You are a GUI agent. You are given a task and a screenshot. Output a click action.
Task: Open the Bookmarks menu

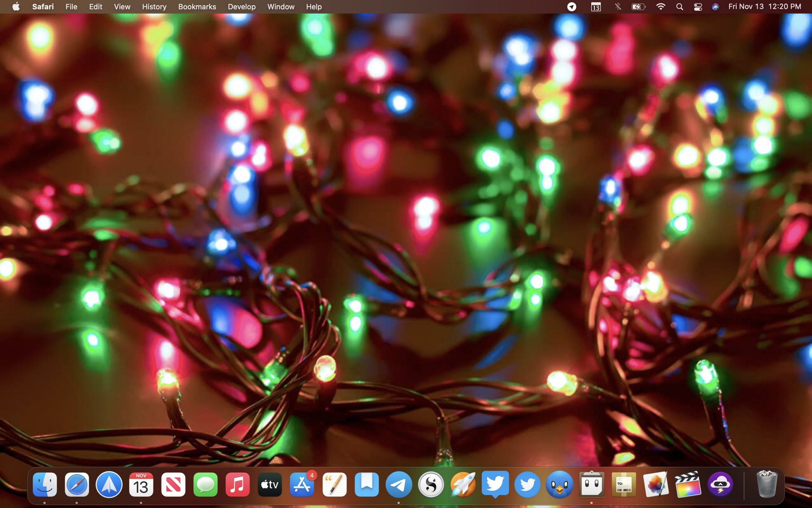[x=197, y=7]
